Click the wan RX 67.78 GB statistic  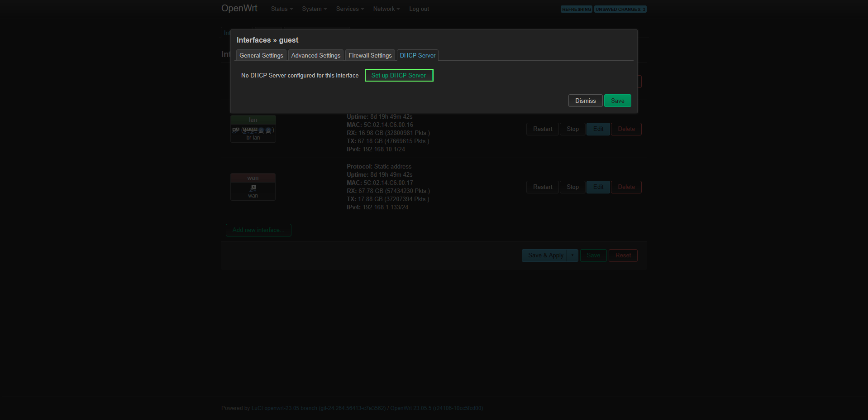click(x=388, y=191)
